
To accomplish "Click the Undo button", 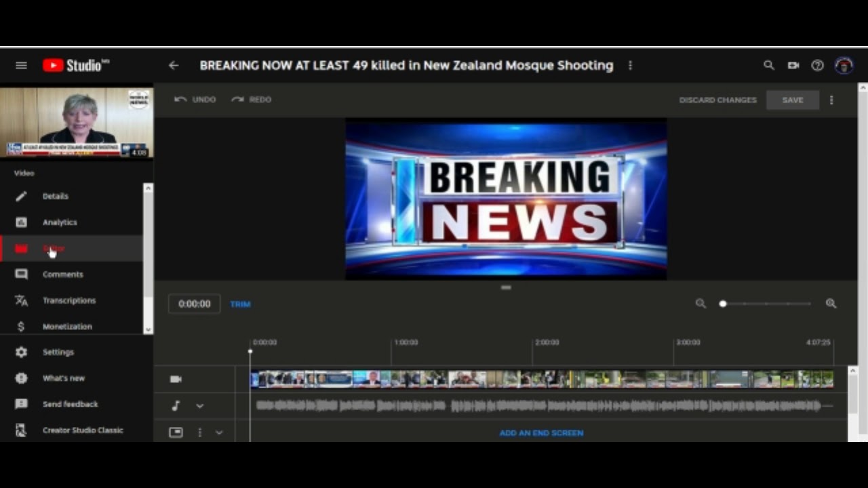I will (195, 100).
